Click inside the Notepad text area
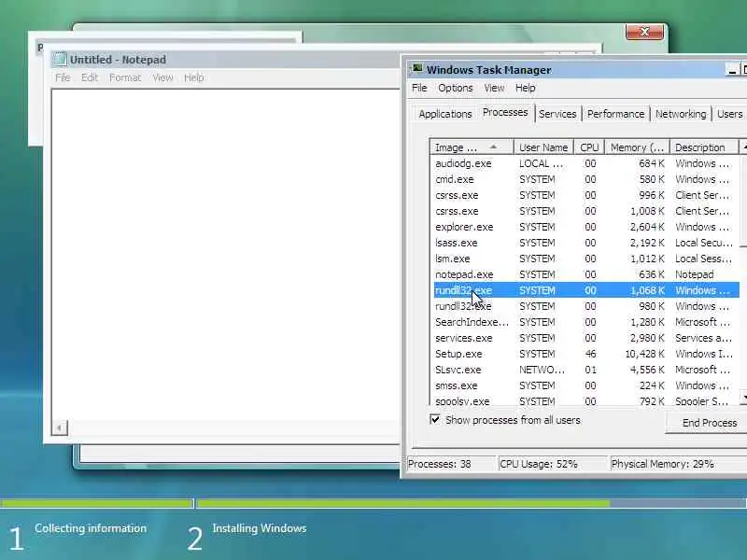The image size is (747, 560). (226, 255)
